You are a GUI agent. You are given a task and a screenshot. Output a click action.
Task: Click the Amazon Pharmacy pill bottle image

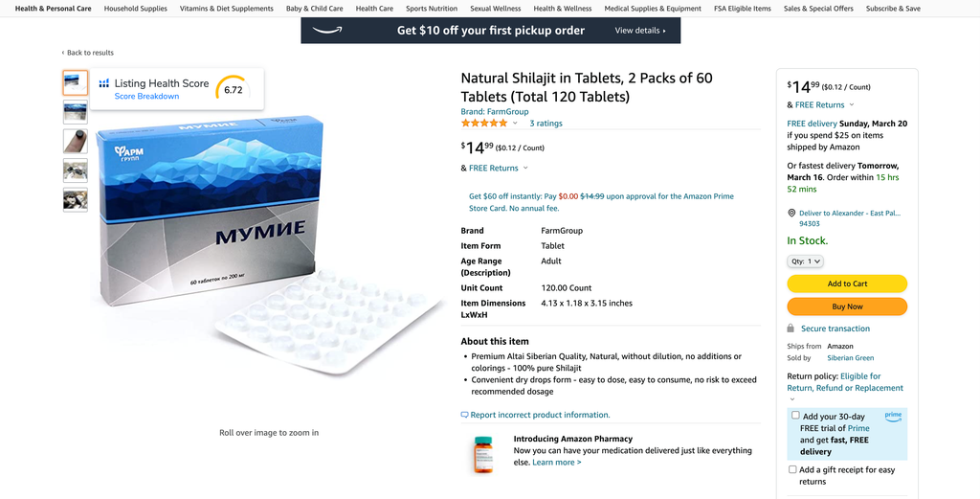click(483, 454)
